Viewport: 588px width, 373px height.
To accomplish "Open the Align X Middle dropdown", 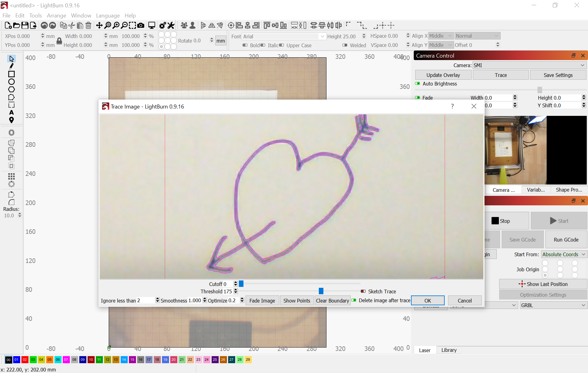I will point(441,36).
